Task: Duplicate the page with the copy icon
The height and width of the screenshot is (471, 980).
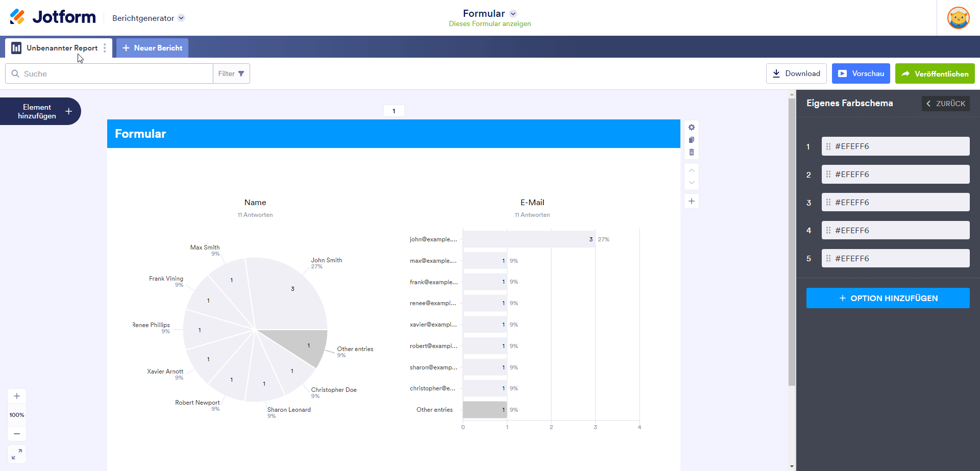Action: pos(692,140)
